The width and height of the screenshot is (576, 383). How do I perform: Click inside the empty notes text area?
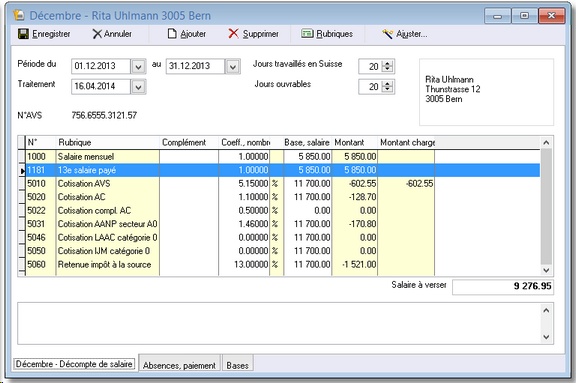(279, 324)
